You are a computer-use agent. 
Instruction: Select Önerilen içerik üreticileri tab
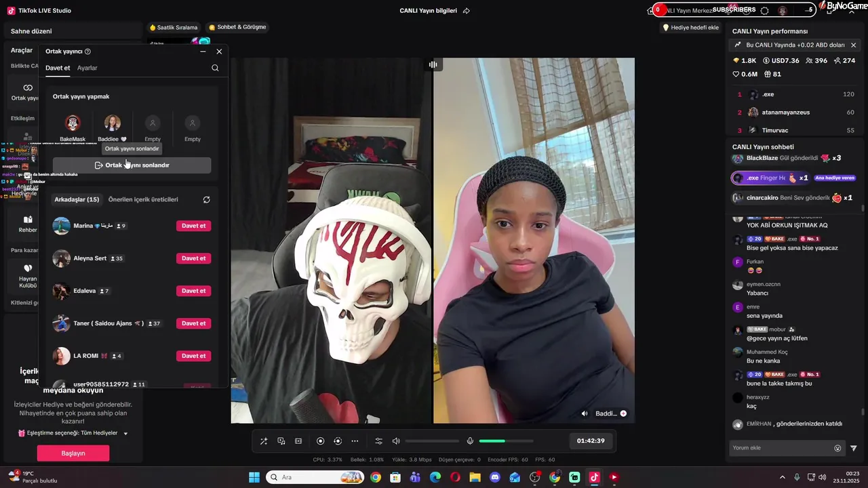click(x=143, y=199)
